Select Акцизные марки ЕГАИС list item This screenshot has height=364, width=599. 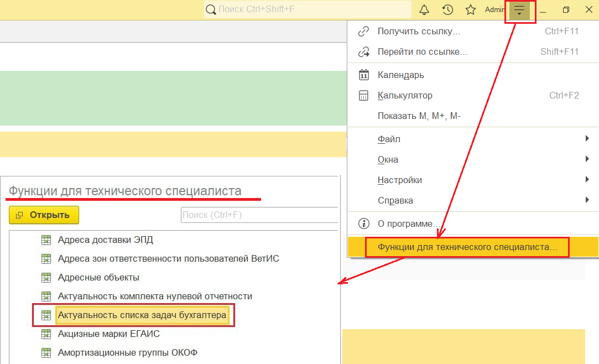point(108,334)
